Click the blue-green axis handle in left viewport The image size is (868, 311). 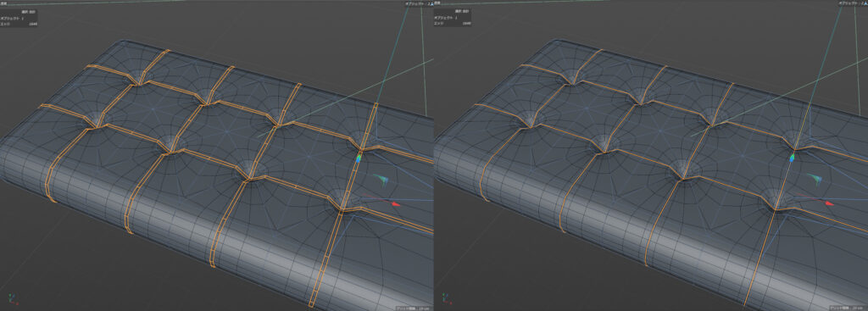pyautogui.click(x=359, y=158)
